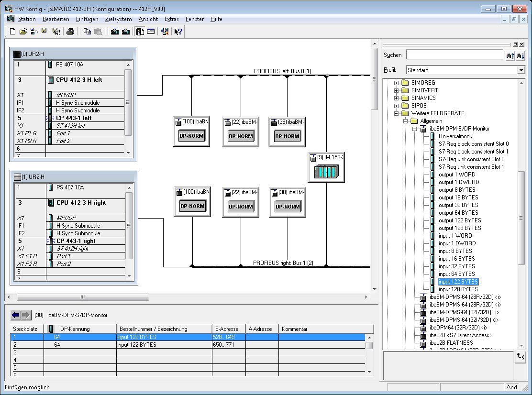Image resolution: width=532 pixels, height=395 pixels.
Task: Select bottom-row (22) ibaBM DP-NORM slave
Action: click(x=241, y=202)
